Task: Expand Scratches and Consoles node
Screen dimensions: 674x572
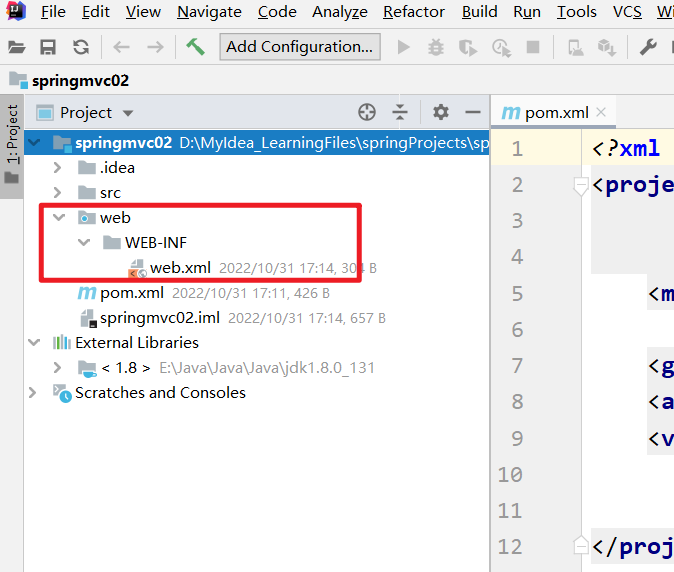Action: tap(32, 392)
